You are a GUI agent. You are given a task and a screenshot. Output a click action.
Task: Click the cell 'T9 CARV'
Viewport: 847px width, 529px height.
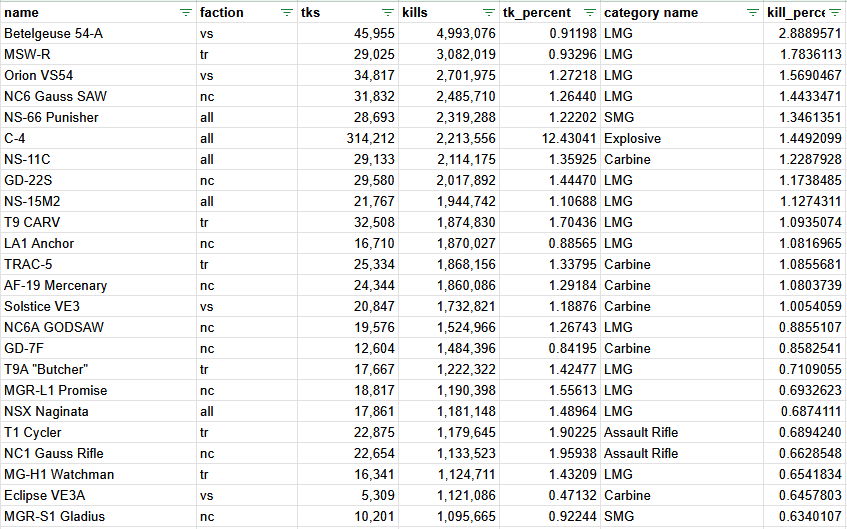pyautogui.click(x=98, y=223)
